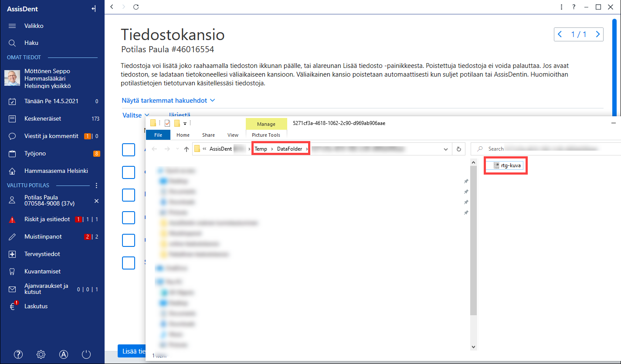Switch to the Share ribbon tab

coord(208,135)
